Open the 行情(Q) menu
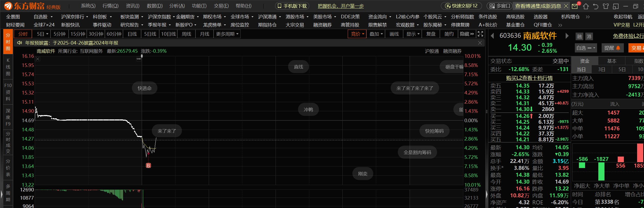The height and width of the screenshot is (208, 644). [110, 6]
